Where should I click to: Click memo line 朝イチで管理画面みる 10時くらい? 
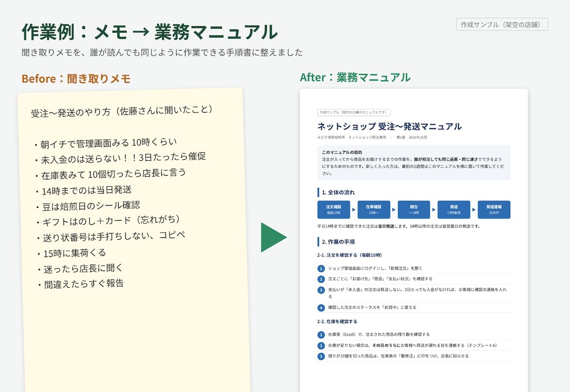(x=105, y=143)
